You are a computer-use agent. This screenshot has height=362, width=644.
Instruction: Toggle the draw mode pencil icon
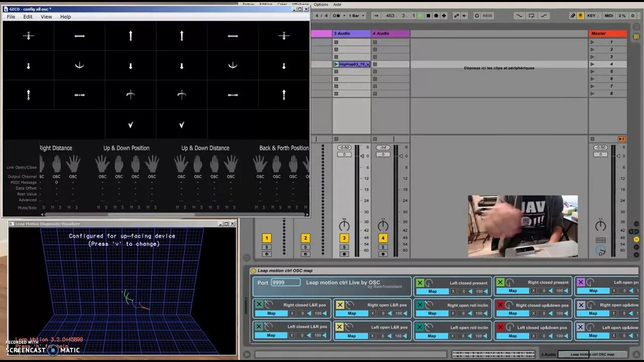coord(573,16)
